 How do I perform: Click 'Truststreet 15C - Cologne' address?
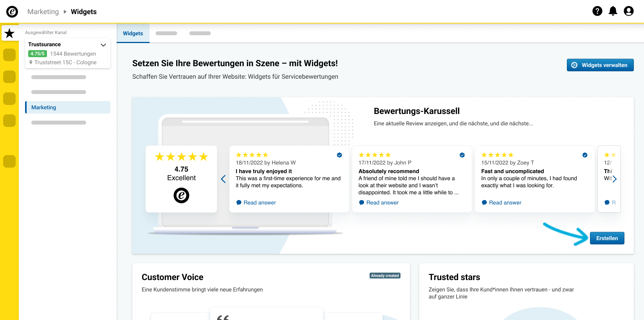(65, 62)
